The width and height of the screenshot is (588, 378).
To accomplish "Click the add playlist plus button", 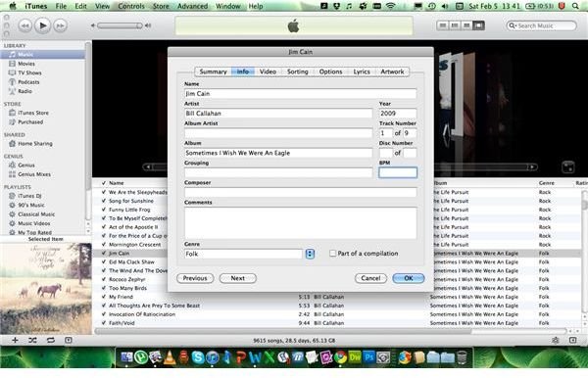I will [15, 340].
